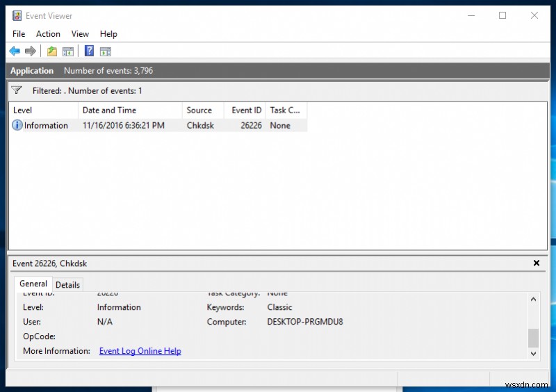Click the blue Back arrow
This screenshot has width=556, height=392.
[x=15, y=51]
